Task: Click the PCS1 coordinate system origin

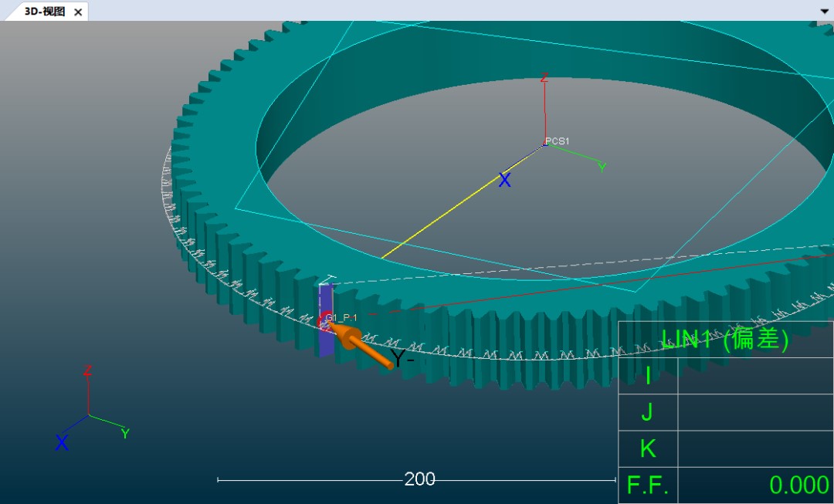Action: tap(545, 144)
